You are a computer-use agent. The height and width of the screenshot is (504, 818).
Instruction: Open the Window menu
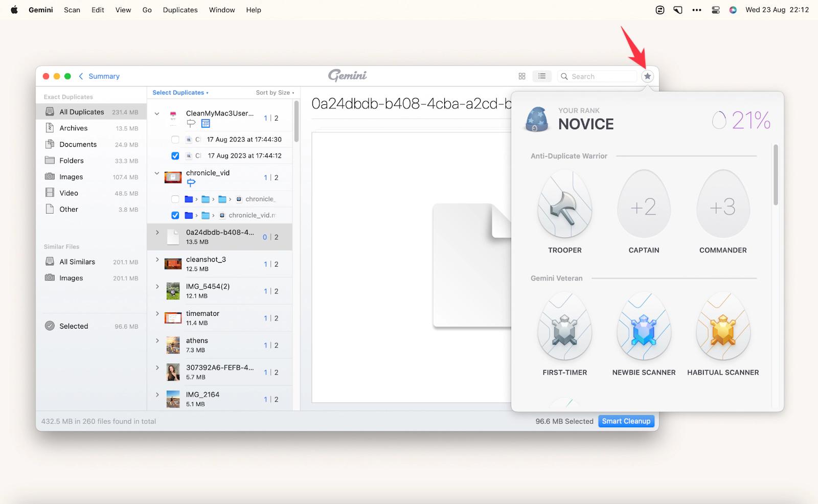(222, 10)
